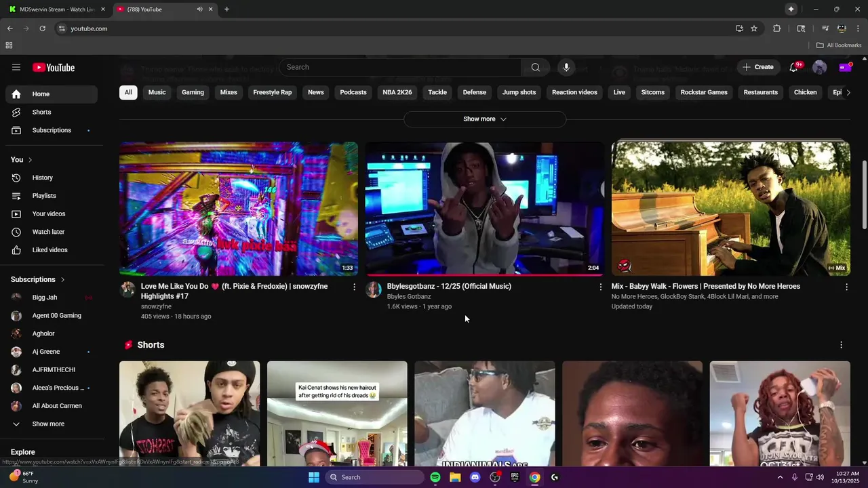Open the browser extensions puzzle icon
Image resolution: width=868 pixels, height=488 pixels.
point(777,28)
